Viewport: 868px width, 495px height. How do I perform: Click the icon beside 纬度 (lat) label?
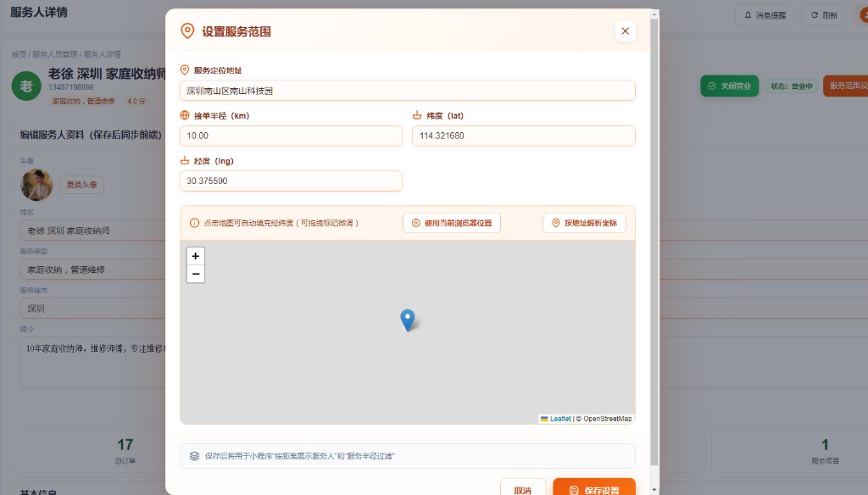tap(417, 115)
